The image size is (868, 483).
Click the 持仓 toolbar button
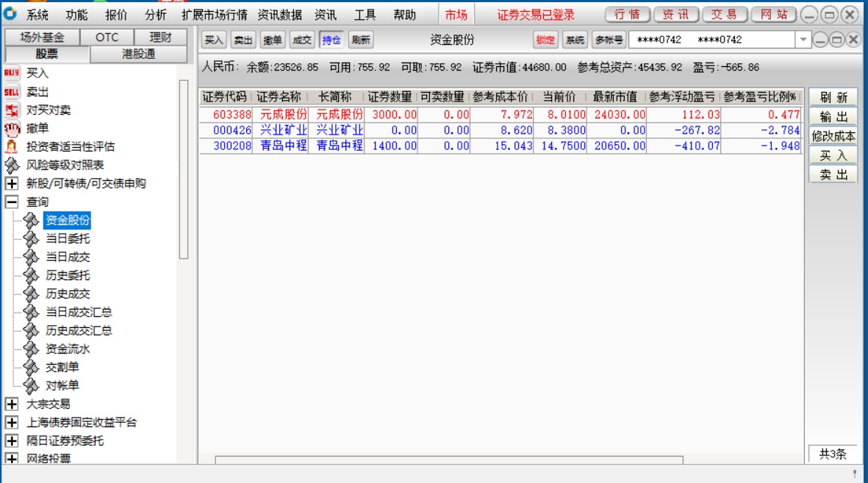(331, 40)
